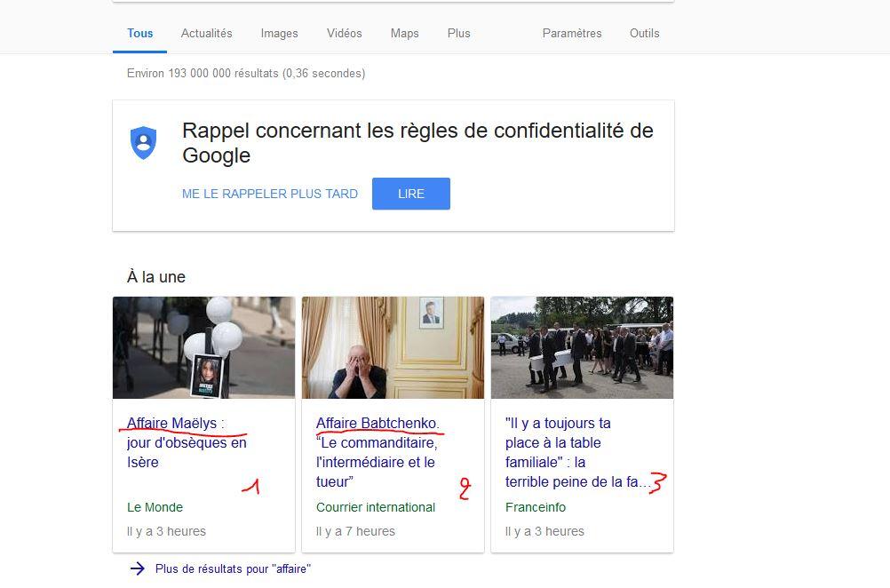Show the Outils search tools
The image size is (890, 588).
[644, 33]
